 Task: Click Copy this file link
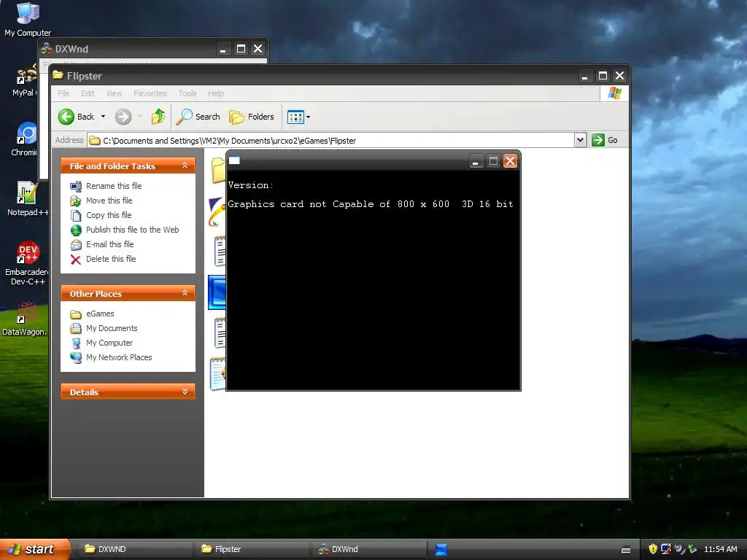[109, 215]
